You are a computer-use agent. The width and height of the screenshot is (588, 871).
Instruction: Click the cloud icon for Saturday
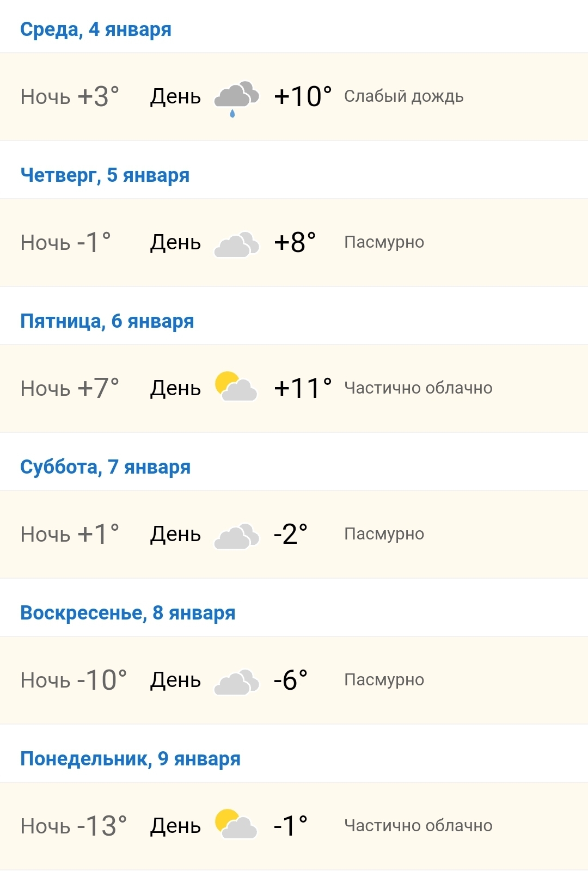pyautogui.click(x=237, y=535)
